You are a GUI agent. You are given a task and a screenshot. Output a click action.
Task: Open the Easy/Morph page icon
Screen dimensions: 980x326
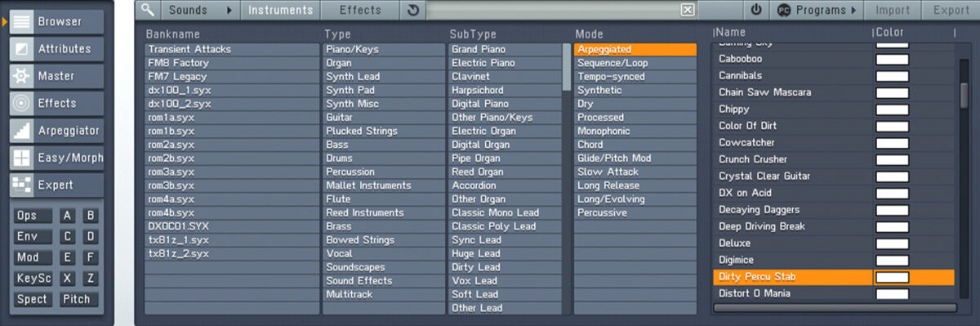click(x=22, y=158)
